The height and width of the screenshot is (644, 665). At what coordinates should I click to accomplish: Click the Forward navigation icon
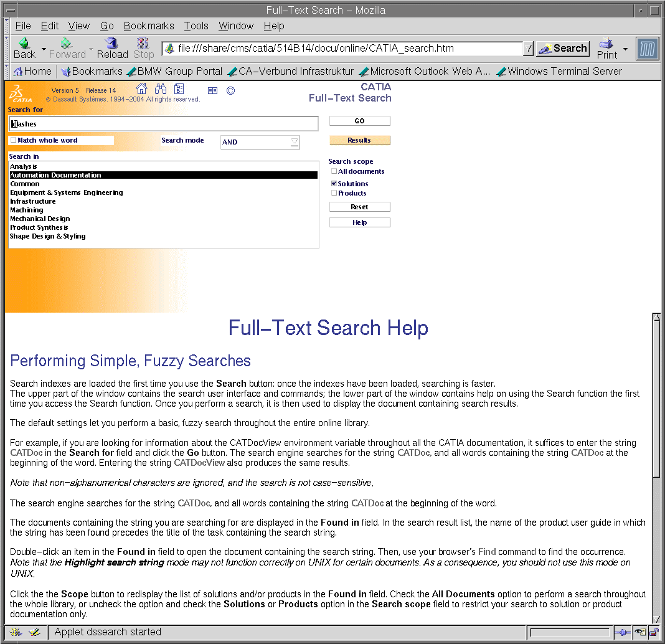click(x=66, y=43)
